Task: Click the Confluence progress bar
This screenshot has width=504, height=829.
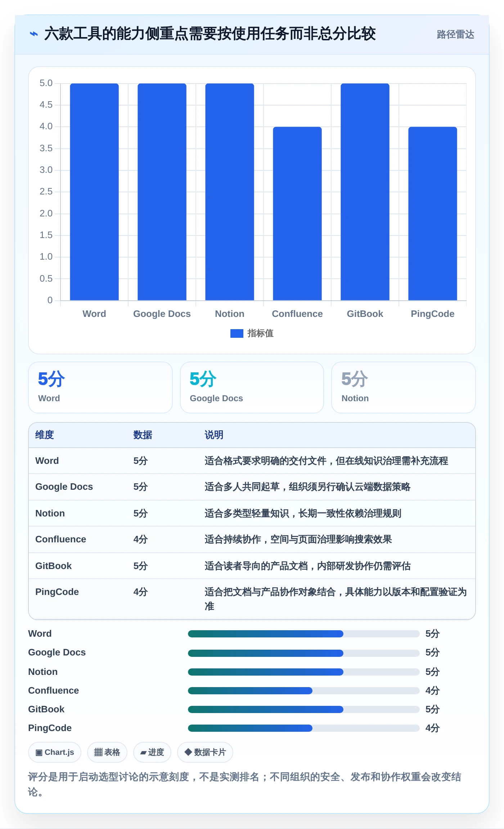Action: point(304,691)
